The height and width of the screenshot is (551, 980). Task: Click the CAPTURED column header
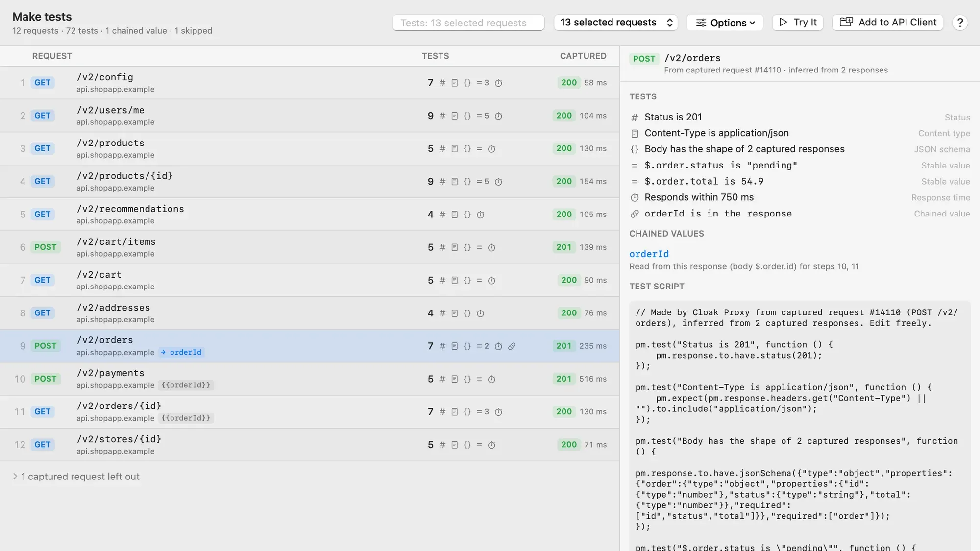[x=583, y=56]
